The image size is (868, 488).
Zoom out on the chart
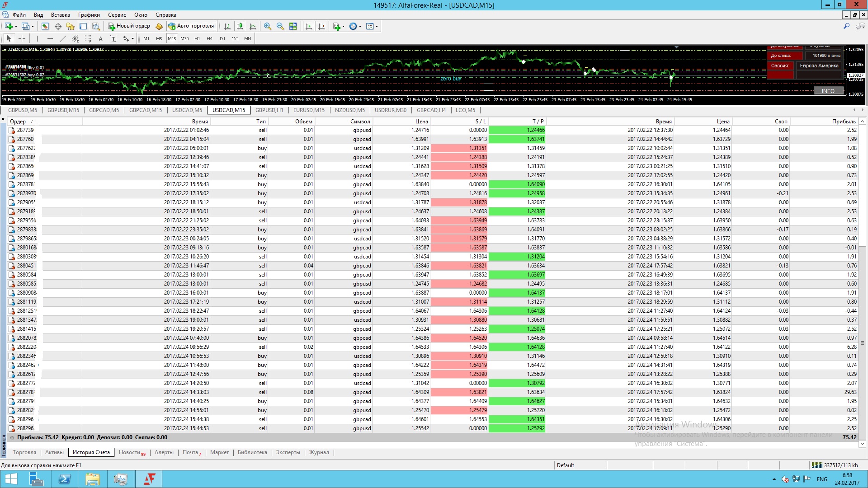click(280, 26)
